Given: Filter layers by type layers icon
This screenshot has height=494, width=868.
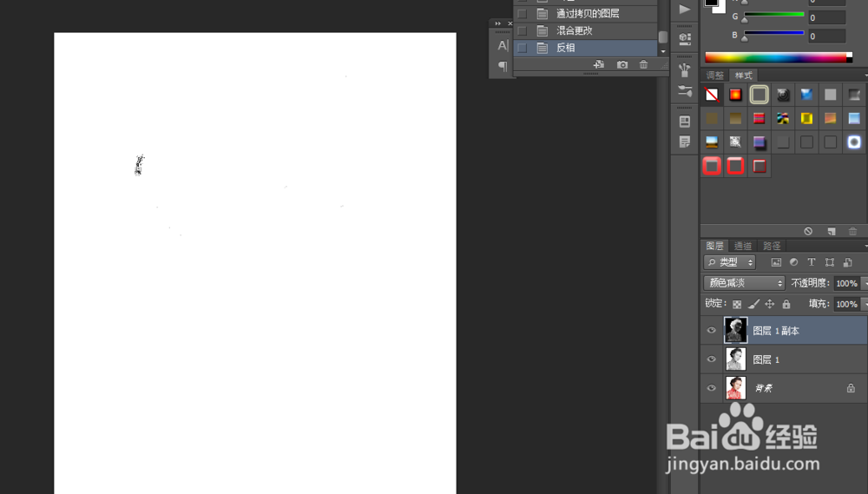Looking at the screenshot, I should [x=812, y=262].
